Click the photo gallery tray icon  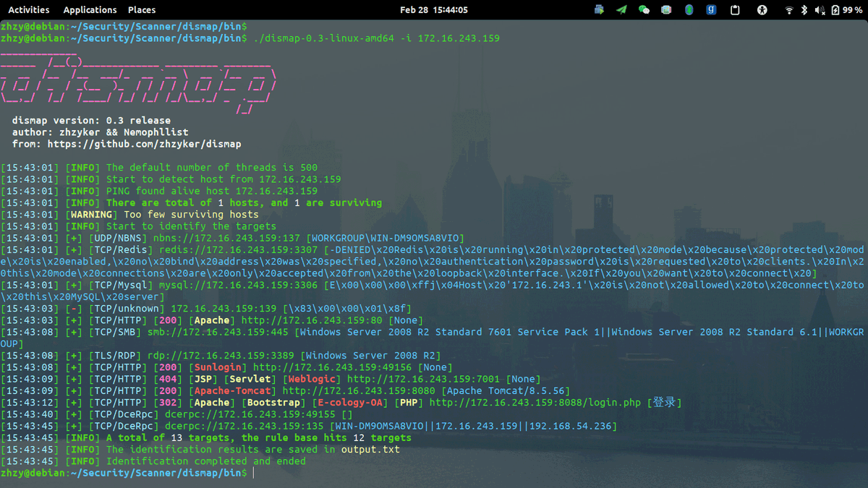coord(666,10)
